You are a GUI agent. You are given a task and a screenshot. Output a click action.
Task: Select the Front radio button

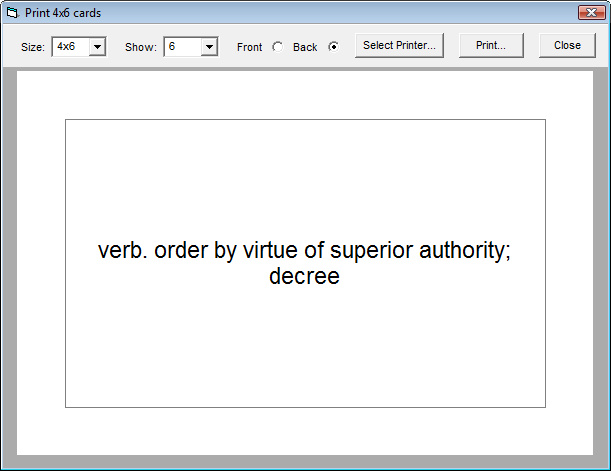(x=278, y=47)
